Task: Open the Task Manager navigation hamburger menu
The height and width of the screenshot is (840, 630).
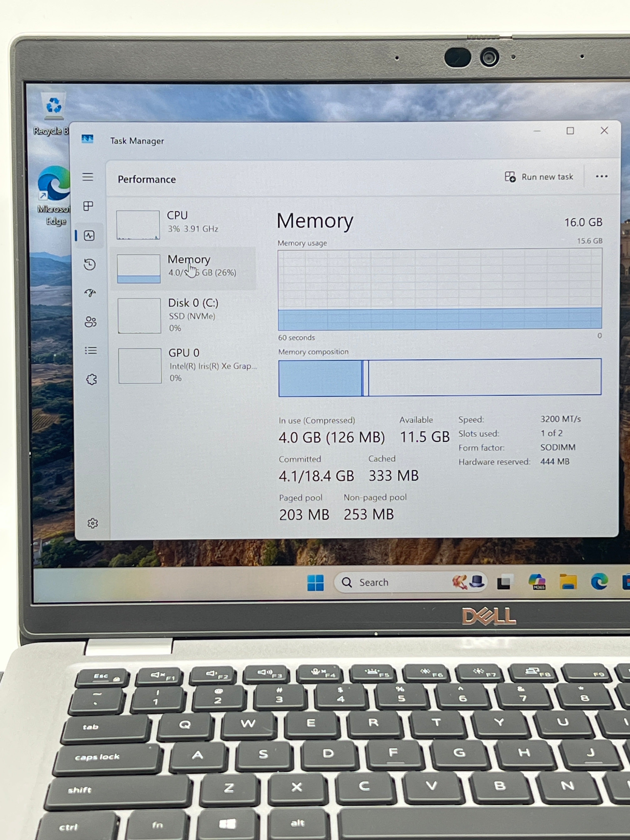Action: click(x=88, y=177)
